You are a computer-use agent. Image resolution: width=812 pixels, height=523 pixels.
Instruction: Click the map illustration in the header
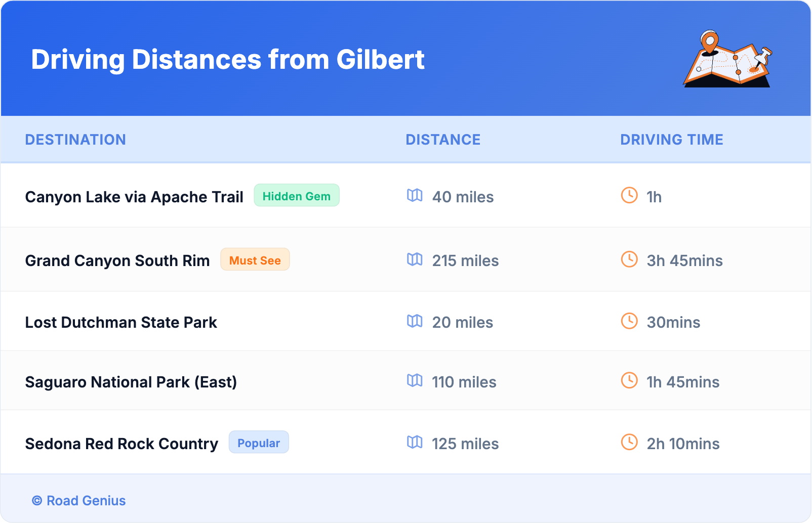[727, 59]
